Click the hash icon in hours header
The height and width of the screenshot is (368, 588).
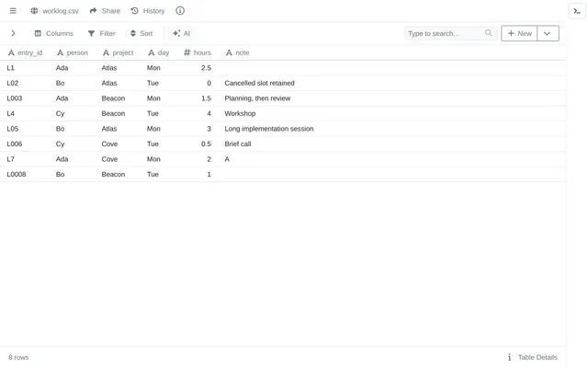coord(187,53)
